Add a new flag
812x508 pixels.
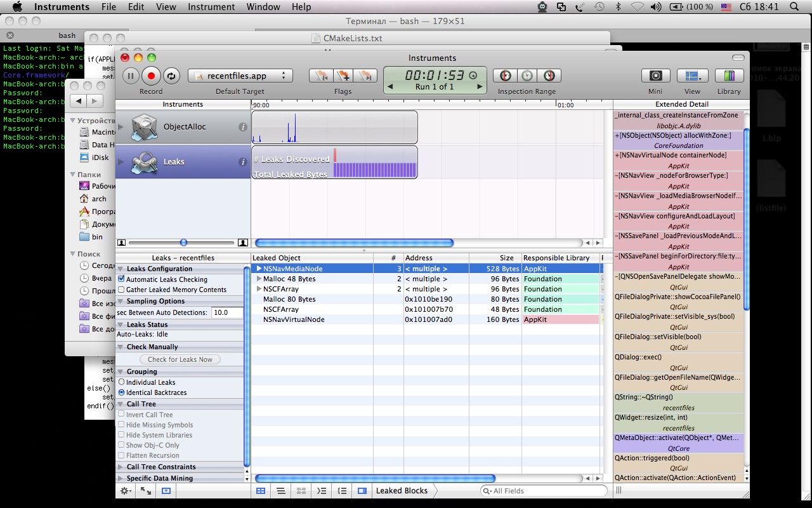[343, 76]
